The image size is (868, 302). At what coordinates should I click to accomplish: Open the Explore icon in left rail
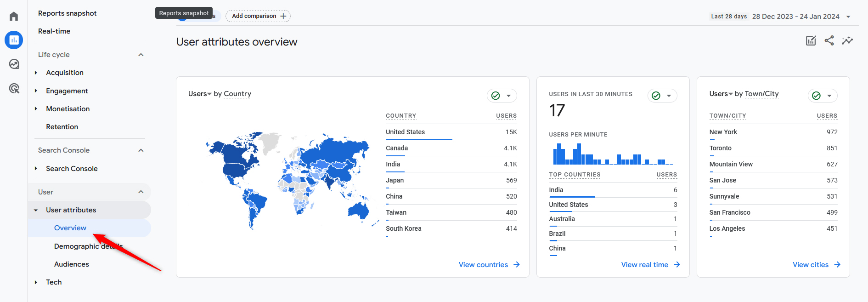(14, 64)
